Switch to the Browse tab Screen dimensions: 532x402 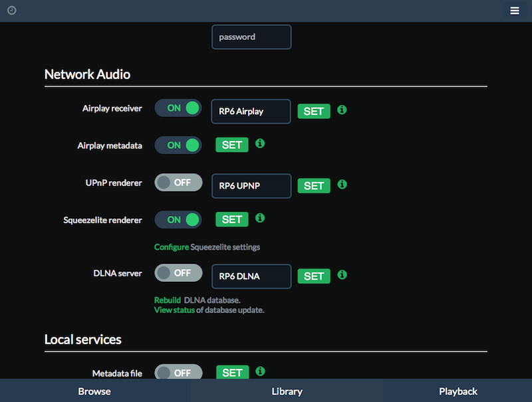tap(94, 391)
